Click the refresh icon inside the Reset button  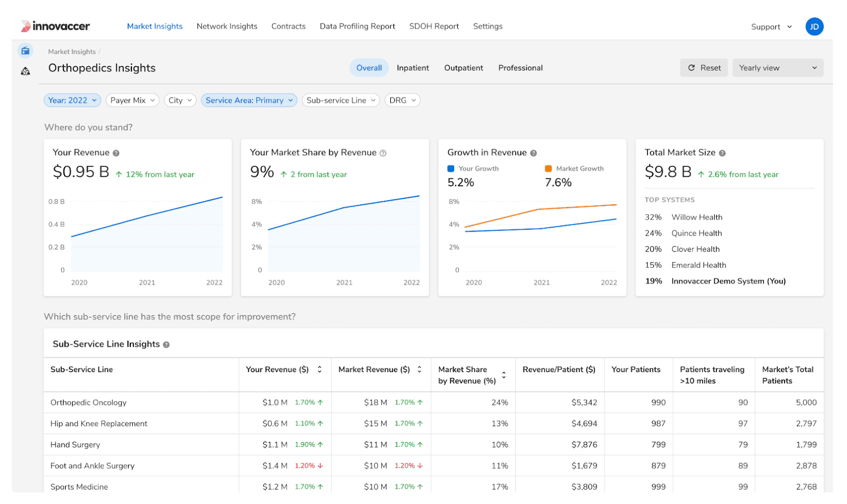pos(691,67)
